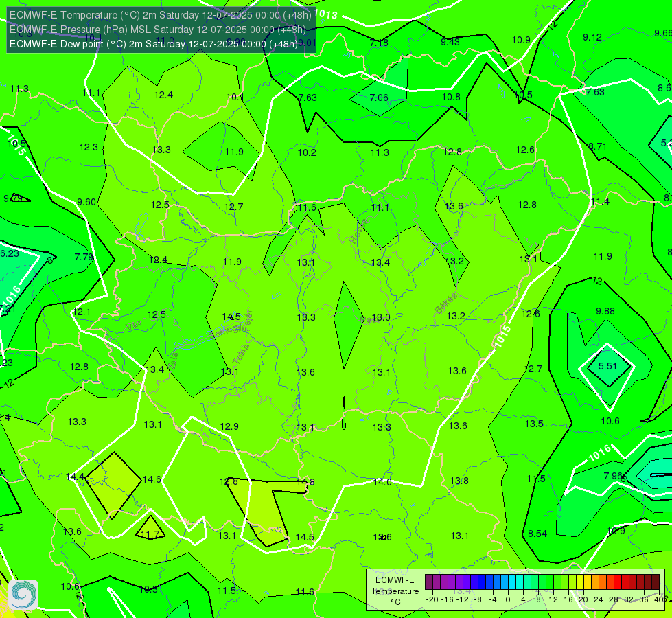Viewport: 672px width, 618px height.
Task: Click the 7.06 value in the north
Action: (x=379, y=98)
